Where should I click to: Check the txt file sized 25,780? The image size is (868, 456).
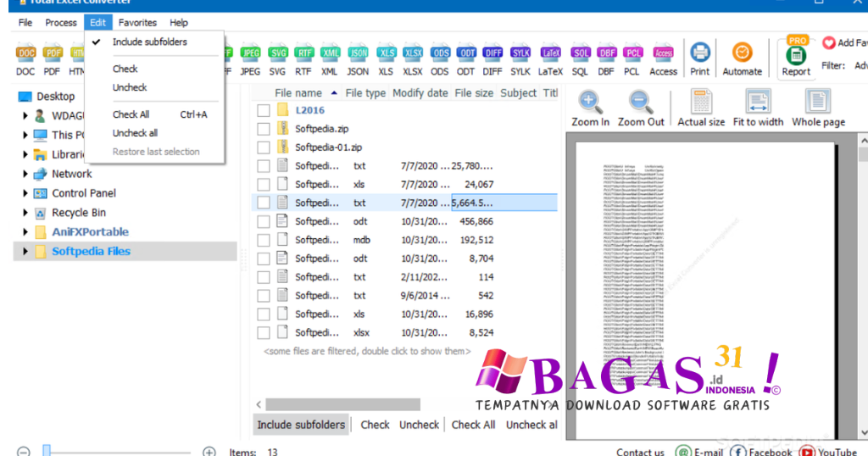tap(264, 166)
